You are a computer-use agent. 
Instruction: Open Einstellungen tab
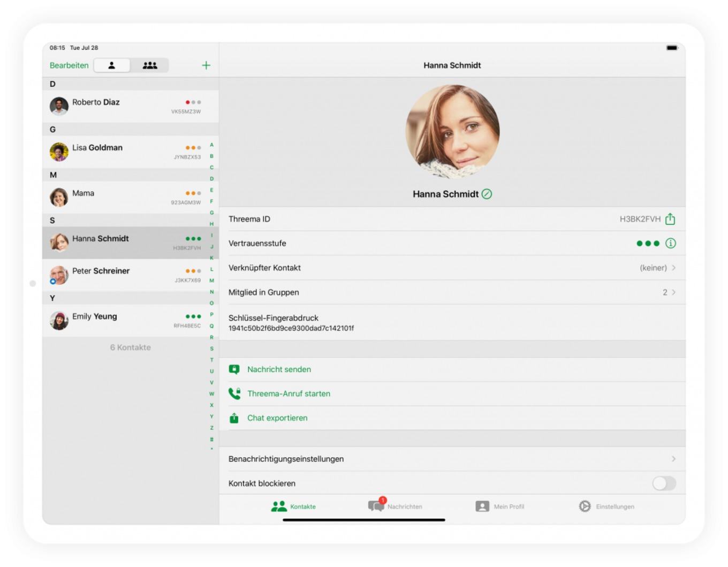[606, 506]
